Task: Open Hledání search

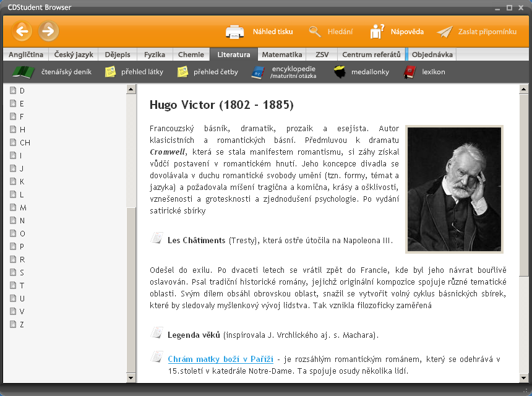Action: pos(340,32)
